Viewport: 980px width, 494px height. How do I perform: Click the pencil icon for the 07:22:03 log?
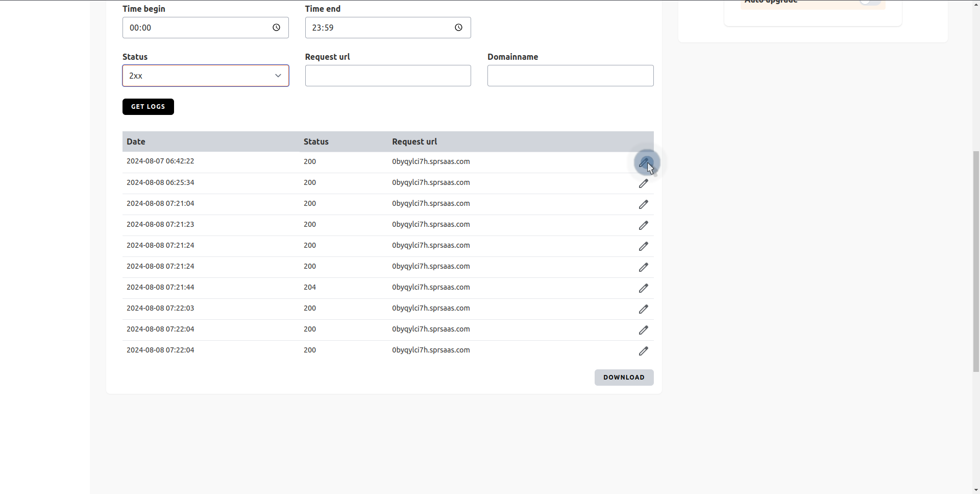click(x=644, y=309)
